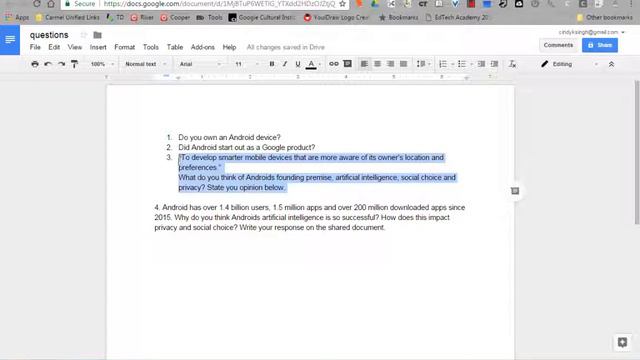Click the Print icon in toolbar
Image resolution: width=640 pixels, height=360 pixels.
click(35, 64)
